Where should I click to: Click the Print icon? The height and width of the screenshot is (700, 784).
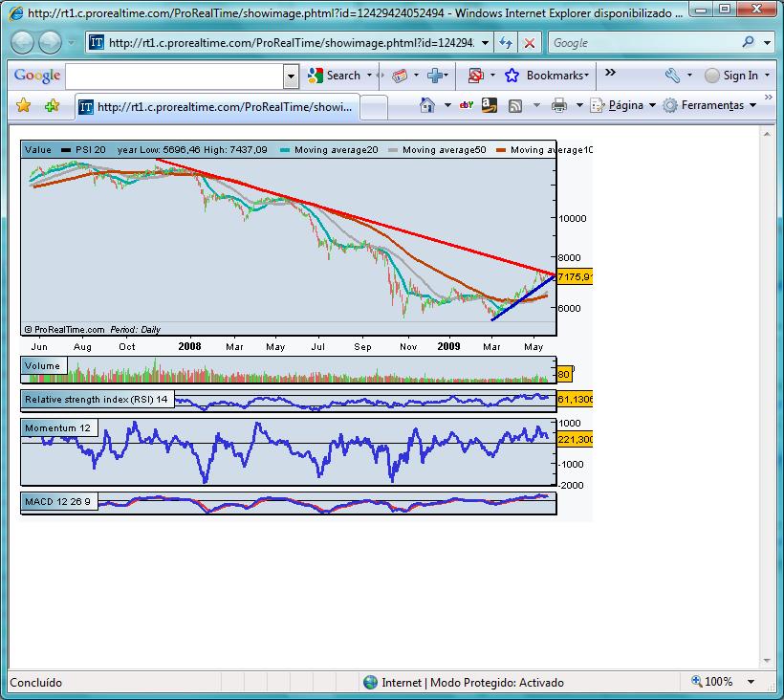point(559,105)
